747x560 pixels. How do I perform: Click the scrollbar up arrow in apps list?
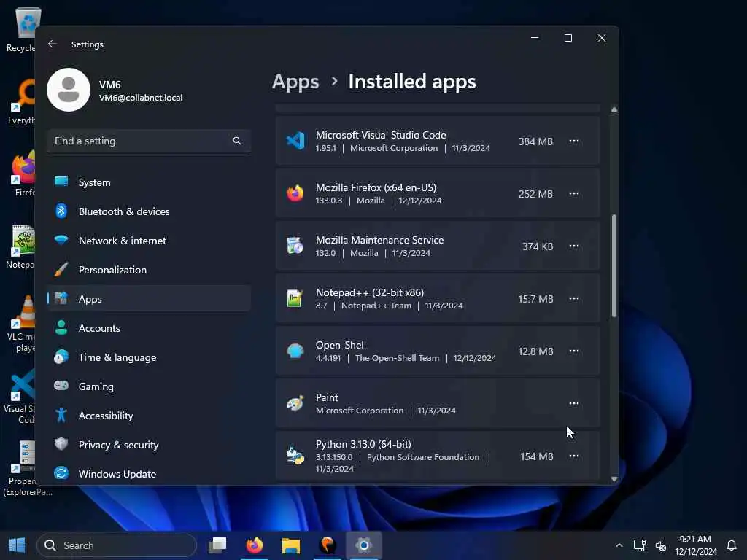614,109
